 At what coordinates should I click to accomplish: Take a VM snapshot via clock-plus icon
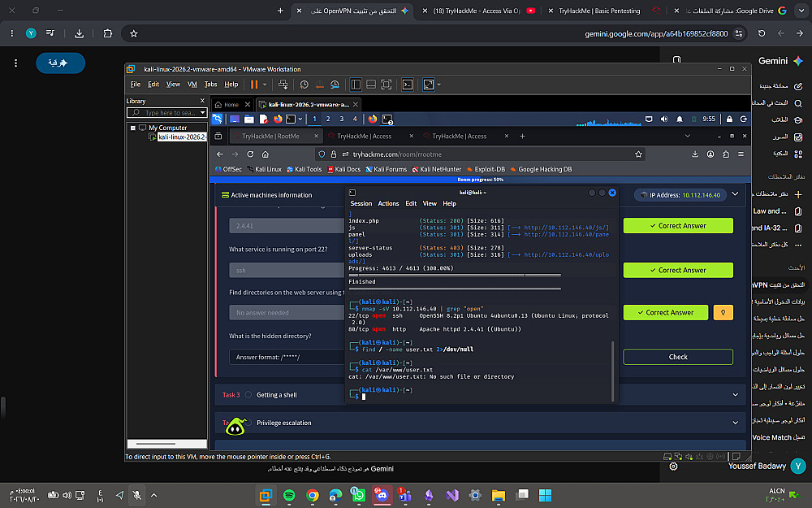click(x=304, y=85)
